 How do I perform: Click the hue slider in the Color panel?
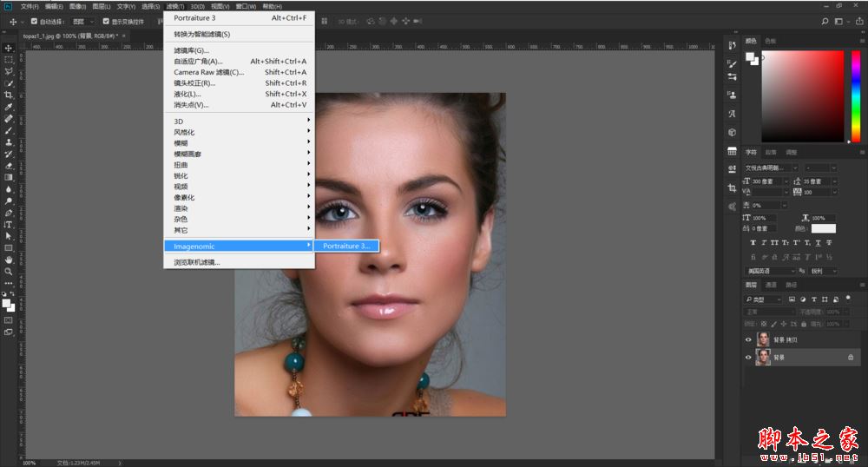855,95
